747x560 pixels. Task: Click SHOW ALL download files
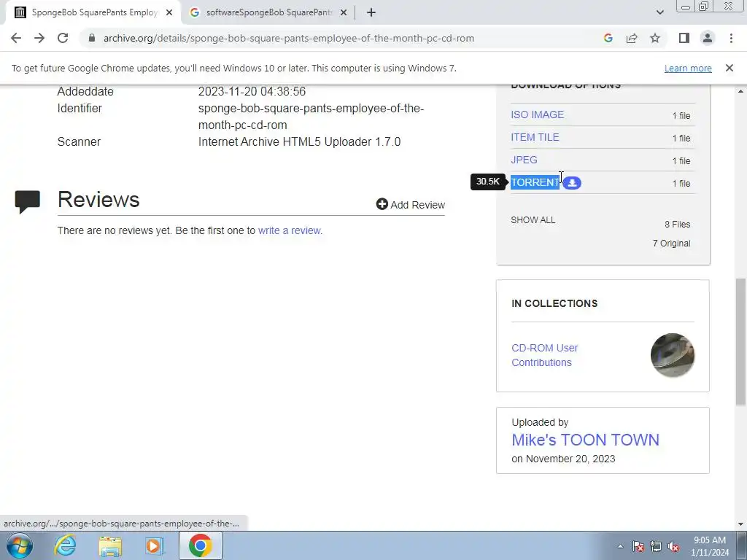[533, 220]
